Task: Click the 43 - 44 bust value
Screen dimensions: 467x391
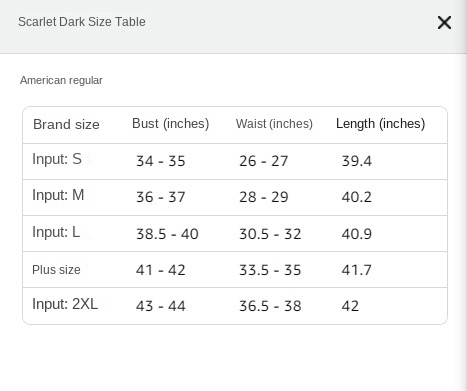Action: point(161,306)
